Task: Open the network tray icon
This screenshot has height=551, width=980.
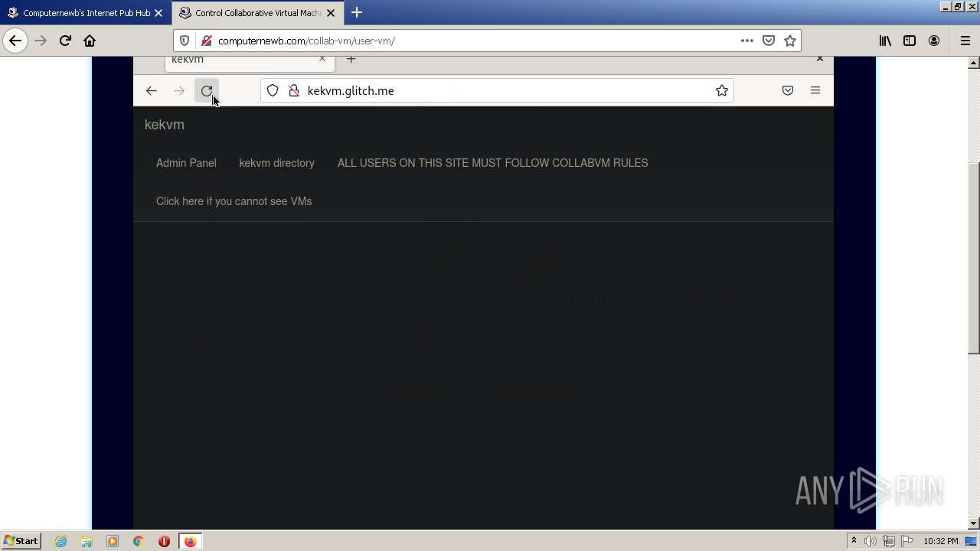Action: 888,541
